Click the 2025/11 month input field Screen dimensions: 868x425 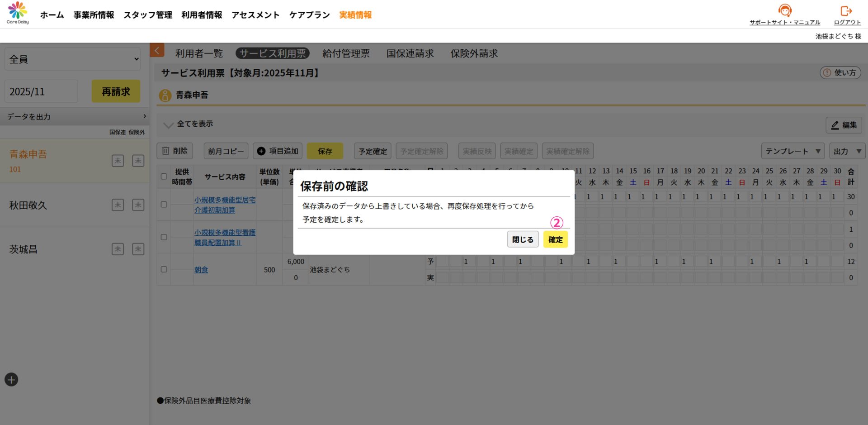(x=41, y=92)
